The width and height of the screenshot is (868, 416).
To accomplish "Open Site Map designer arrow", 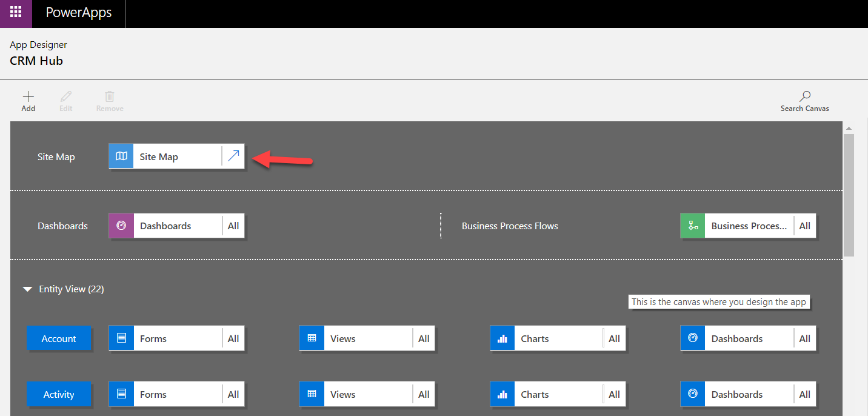I will 233,156.
